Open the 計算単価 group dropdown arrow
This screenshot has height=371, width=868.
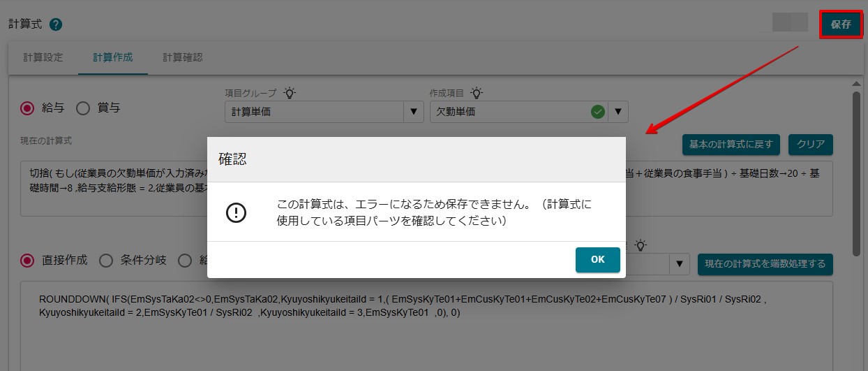414,112
